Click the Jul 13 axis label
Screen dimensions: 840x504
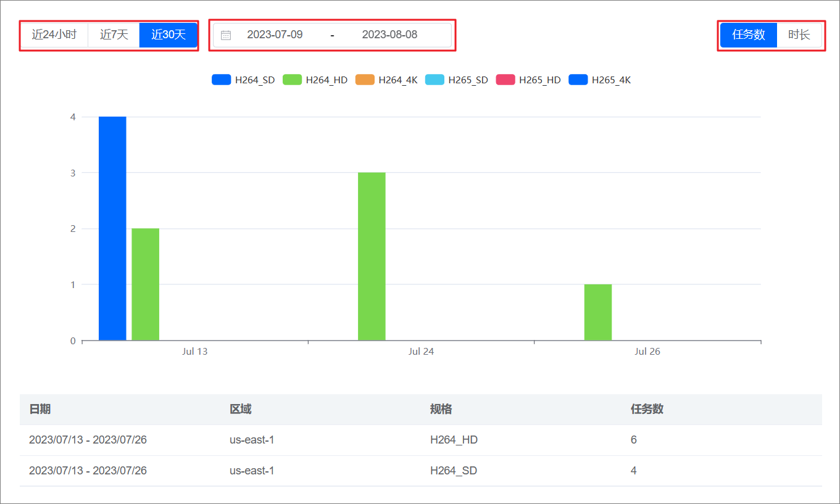coord(195,351)
